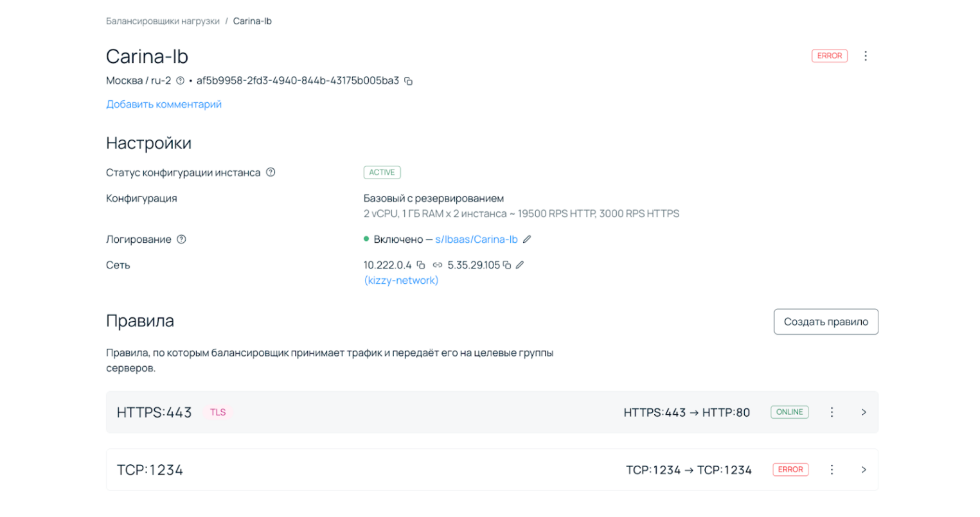This screenshot has height=517, width=980.
Task: Expand the TCP:1234 rule with the chevron
Action: click(864, 469)
